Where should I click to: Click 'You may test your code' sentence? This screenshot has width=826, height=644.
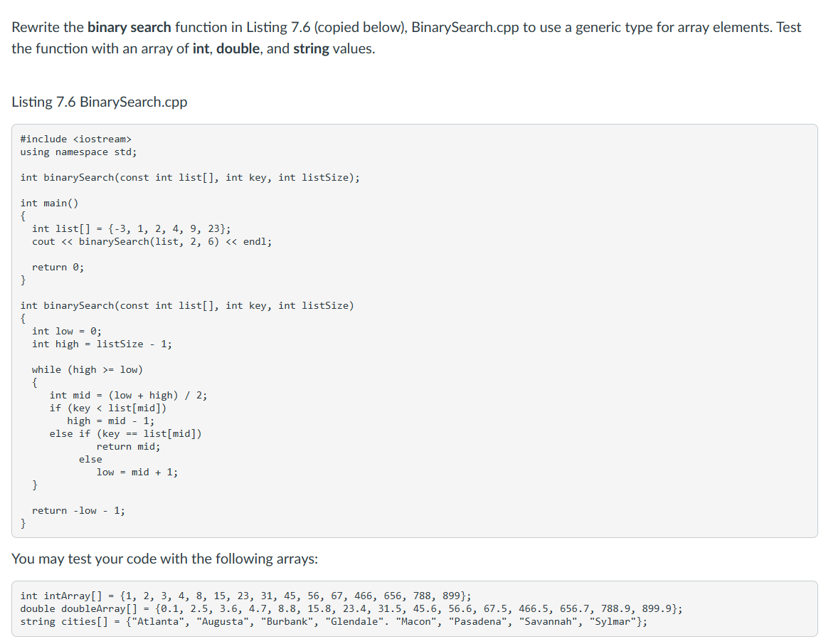(x=165, y=559)
